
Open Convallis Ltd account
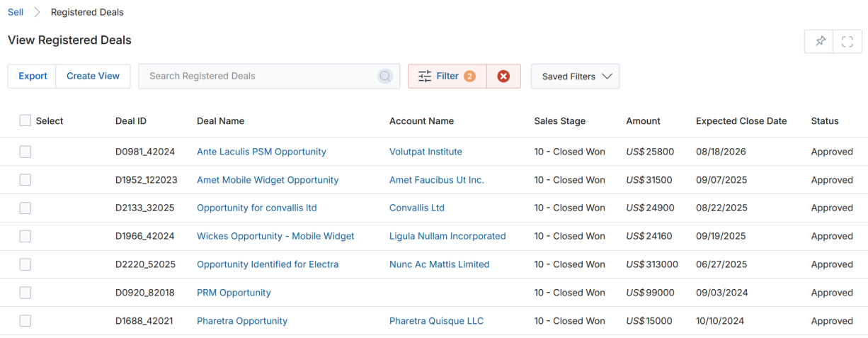417,208
